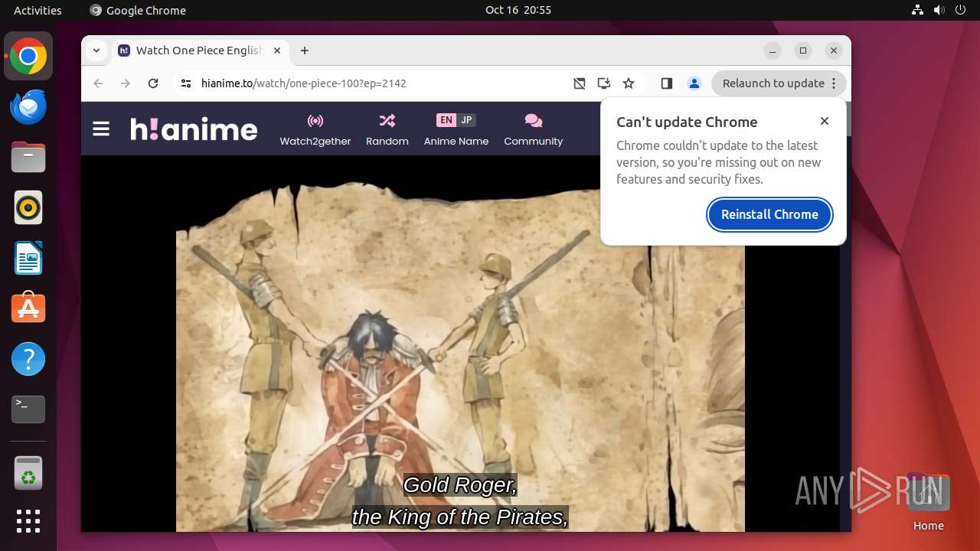
Task: Open Files manager from the dock
Action: [x=28, y=157]
